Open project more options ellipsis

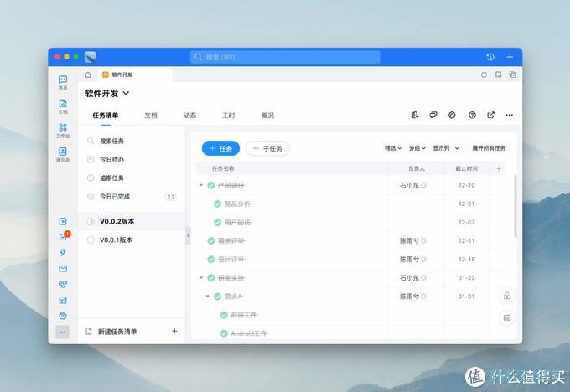coord(510,115)
